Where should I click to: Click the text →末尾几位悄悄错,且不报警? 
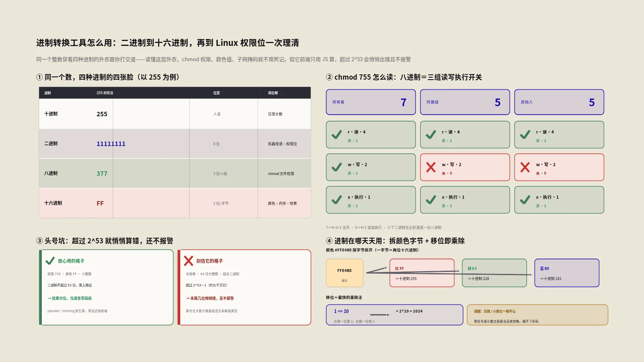[x=210, y=298]
